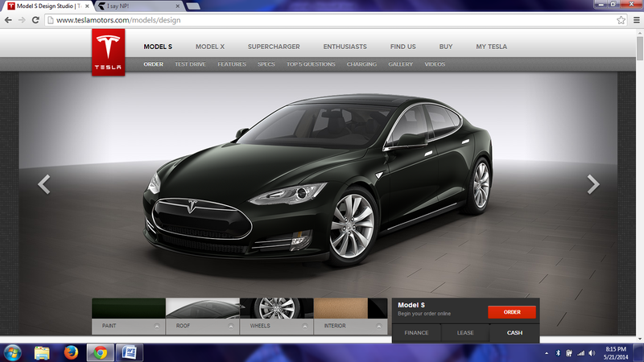644x362 pixels.
Task: Select the Lease payment tab
Action: pos(465,333)
